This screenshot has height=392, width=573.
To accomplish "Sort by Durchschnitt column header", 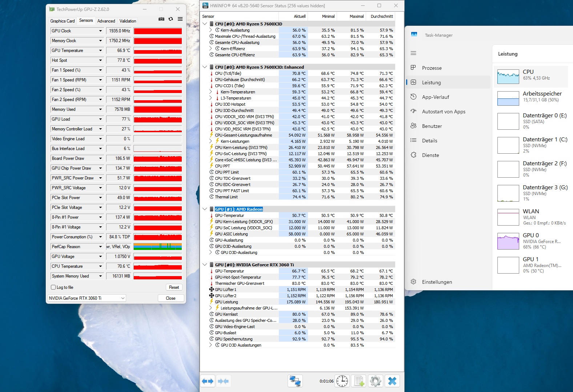I will (x=381, y=16).
